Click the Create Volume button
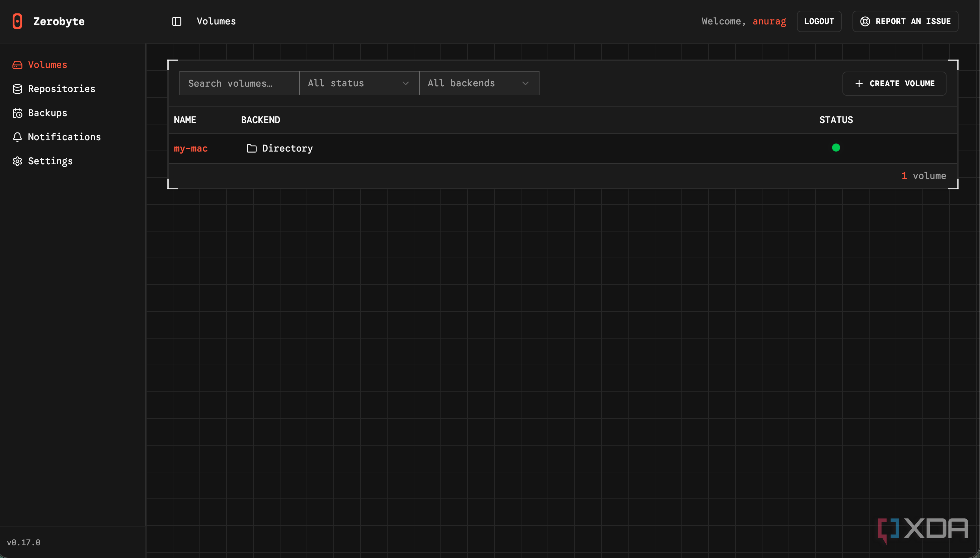Screen dimensions: 980x558 [x=894, y=84]
